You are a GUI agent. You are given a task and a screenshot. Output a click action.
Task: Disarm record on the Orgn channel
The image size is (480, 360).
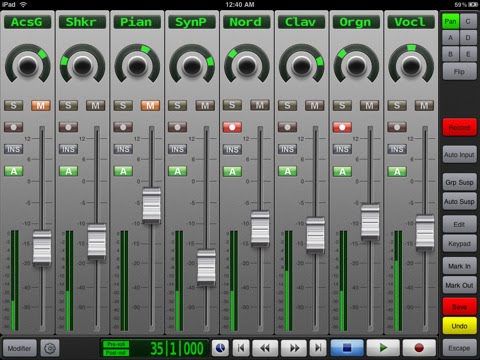pos(342,127)
